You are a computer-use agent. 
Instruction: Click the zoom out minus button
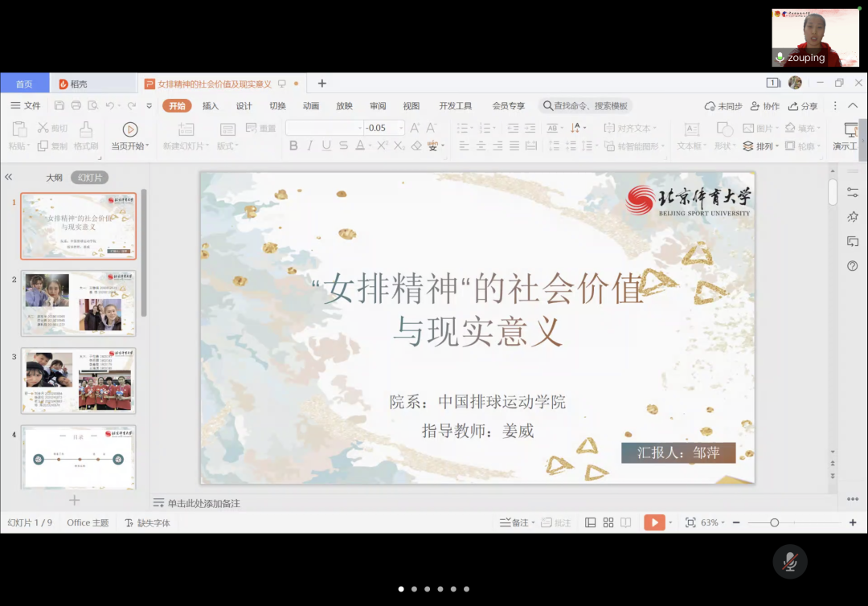point(736,522)
